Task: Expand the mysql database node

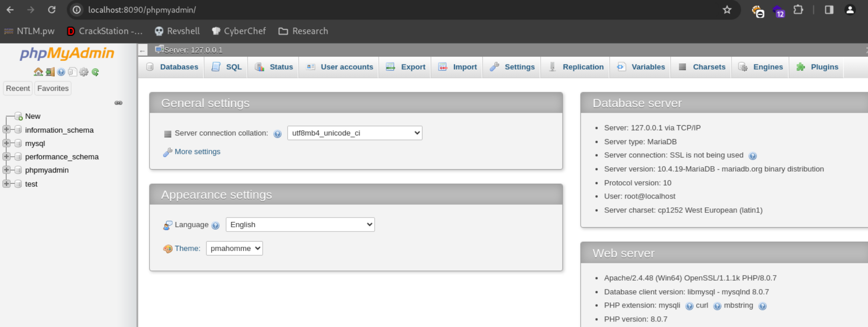Action: [6, 143]
